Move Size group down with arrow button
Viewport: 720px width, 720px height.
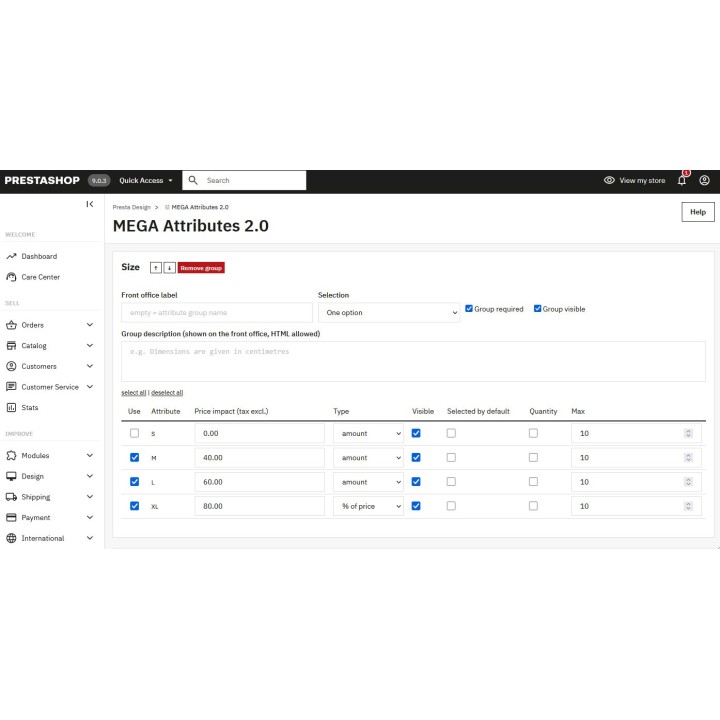[169, 268]
